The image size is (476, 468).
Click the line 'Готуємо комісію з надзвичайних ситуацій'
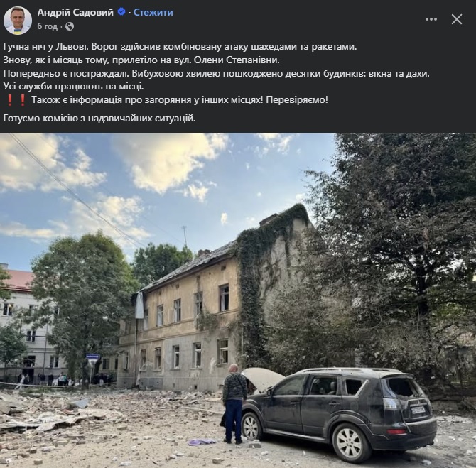click(99, 119)
